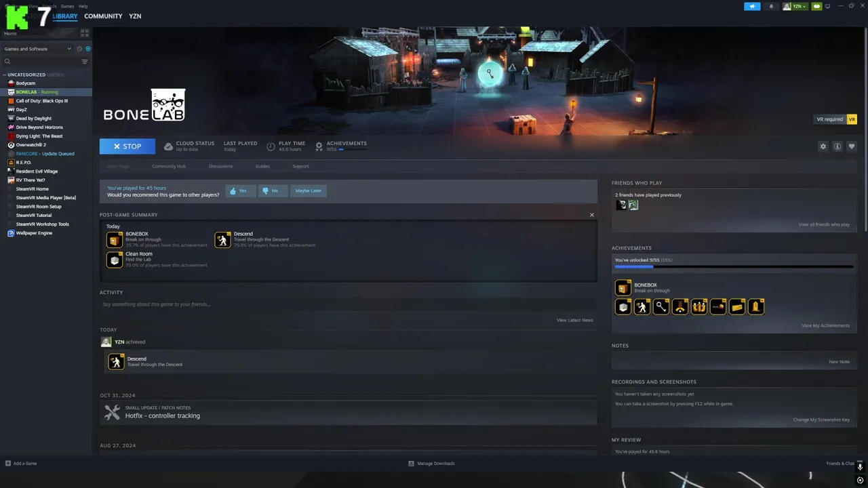Click the library search field
The width and height of the screenshot is (868, 488).
pyautogui.click(x=41, y=62)
